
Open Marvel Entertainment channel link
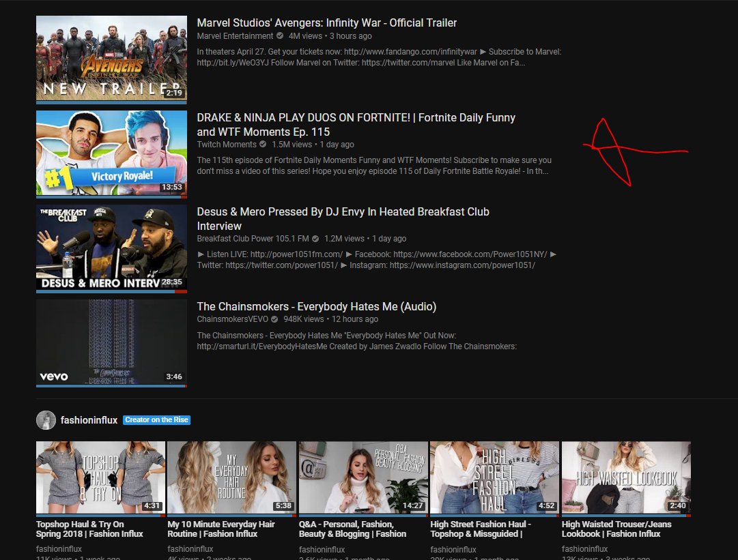235,36
